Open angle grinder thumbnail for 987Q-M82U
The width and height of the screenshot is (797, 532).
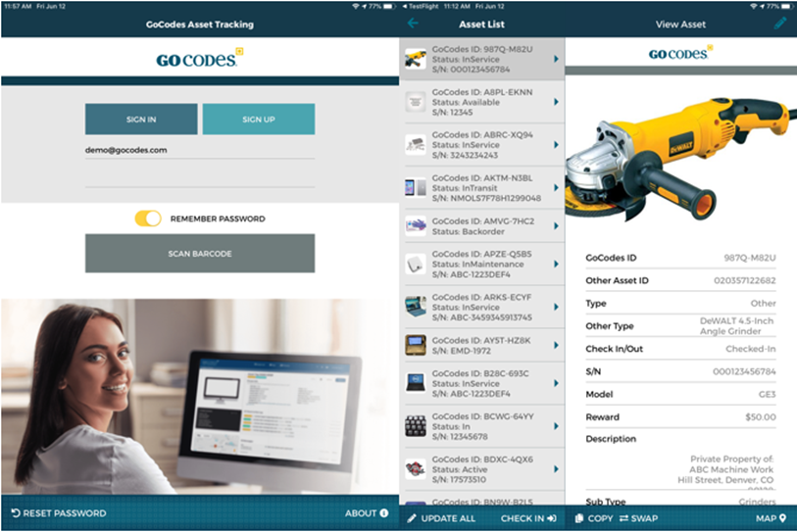(416, 59)
